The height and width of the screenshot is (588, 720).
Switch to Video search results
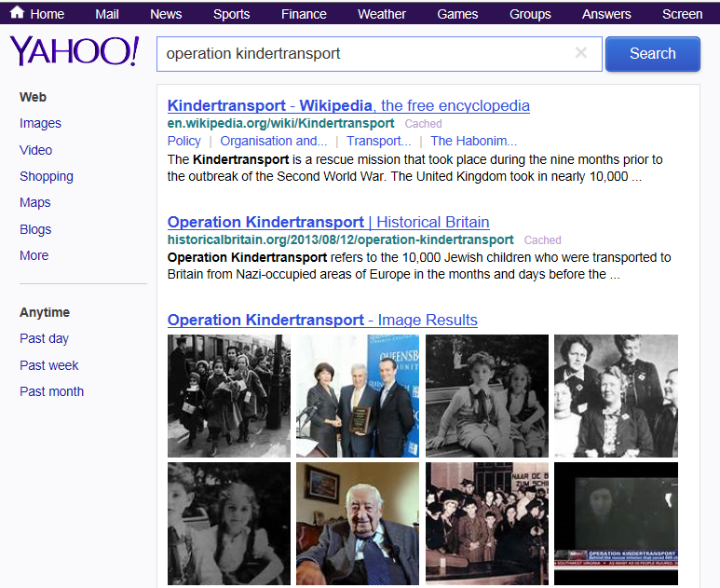coord(35,150)
